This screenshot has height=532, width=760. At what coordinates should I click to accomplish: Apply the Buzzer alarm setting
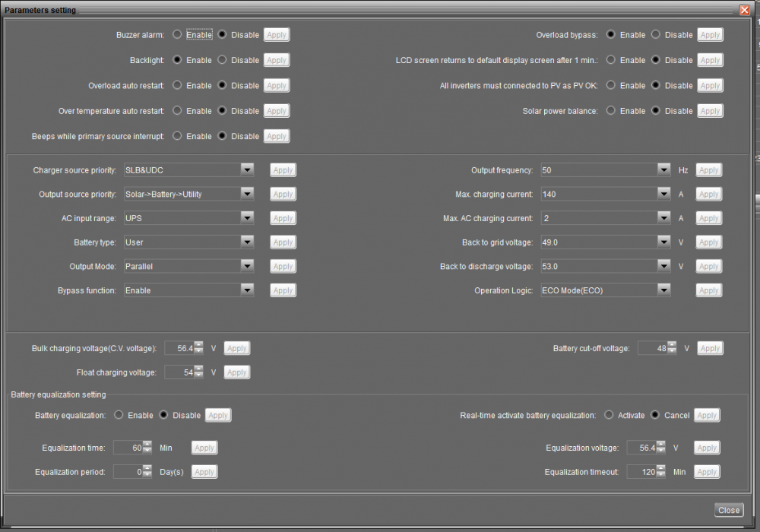coord(277,35)
